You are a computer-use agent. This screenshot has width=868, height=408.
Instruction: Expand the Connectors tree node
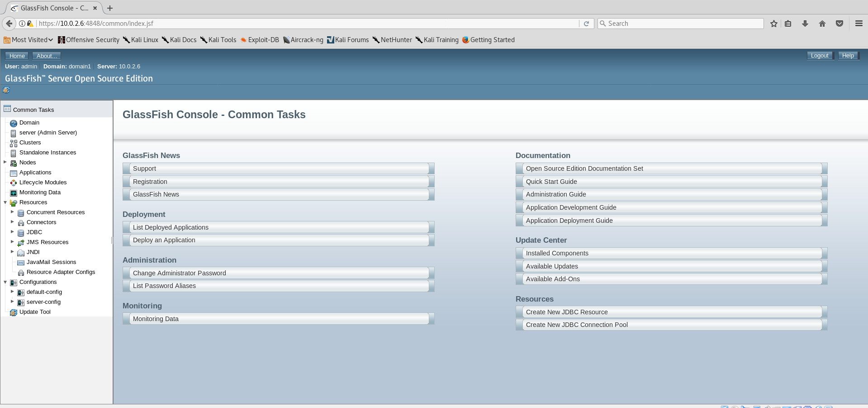[12, 222]
